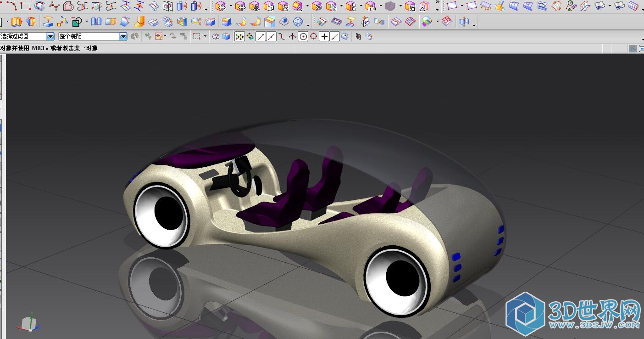This screenshot has height=339, width=644.
Task: Click the dashed rectangle selection icon
Action: tap(197, 36)
